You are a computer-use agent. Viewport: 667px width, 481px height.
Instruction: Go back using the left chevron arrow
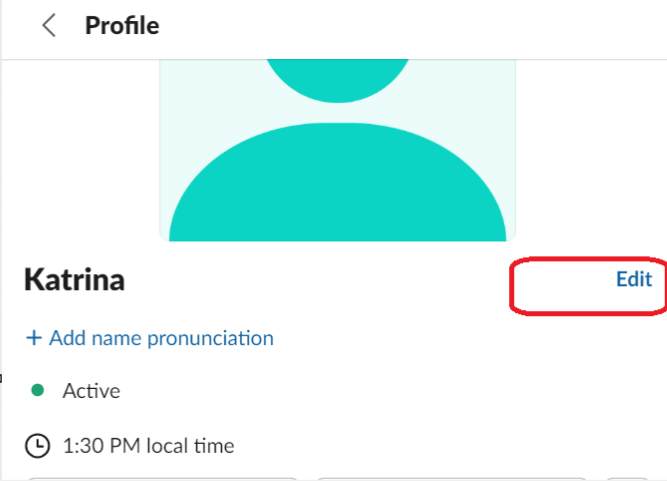click(49, 26)
